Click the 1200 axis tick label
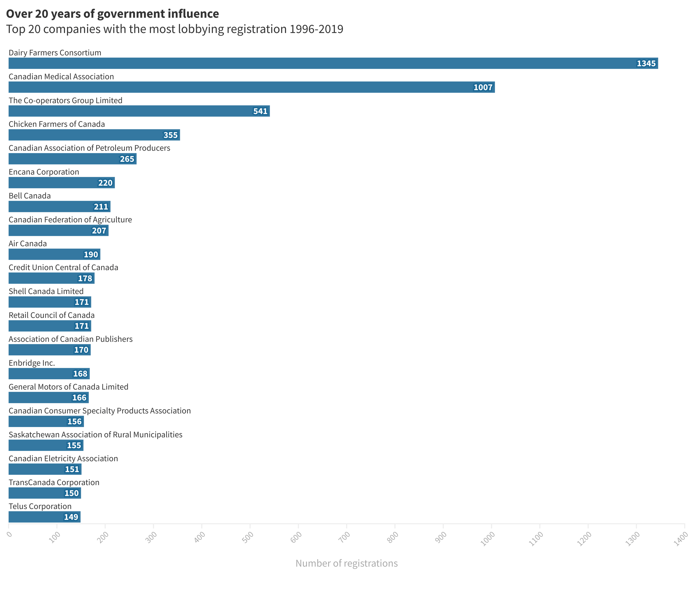 (585, 539)
